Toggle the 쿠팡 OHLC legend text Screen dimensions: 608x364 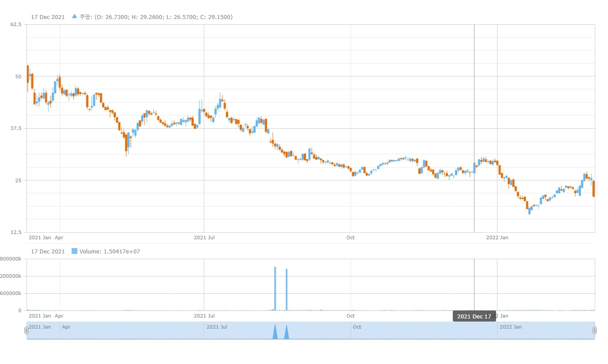(156, 17)
